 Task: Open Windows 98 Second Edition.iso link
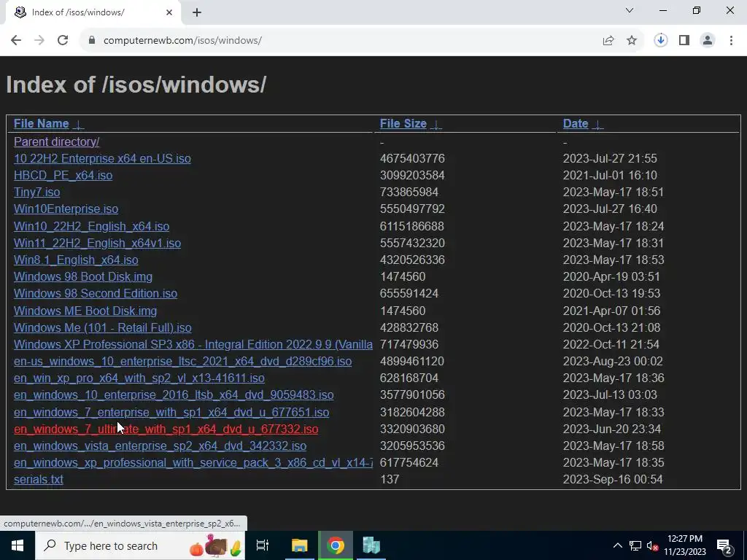point(96,293)
